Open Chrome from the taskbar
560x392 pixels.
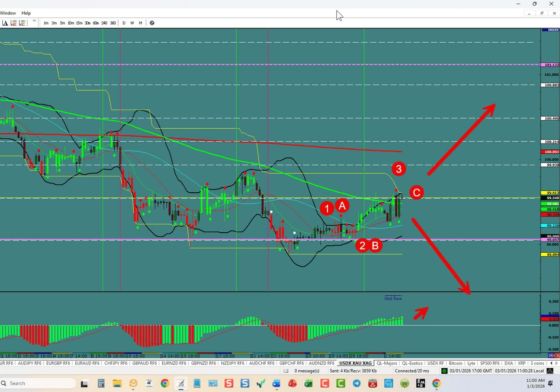tap(165, 383)
